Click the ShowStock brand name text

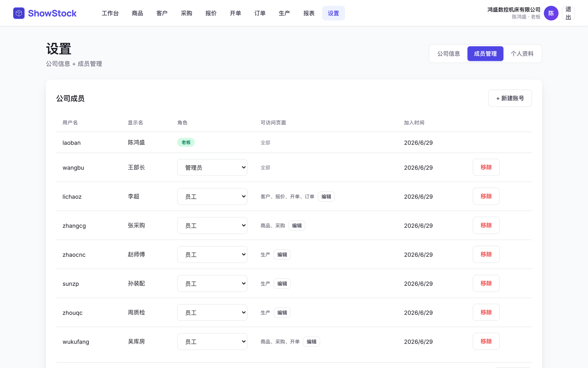(x=52, y=13)
